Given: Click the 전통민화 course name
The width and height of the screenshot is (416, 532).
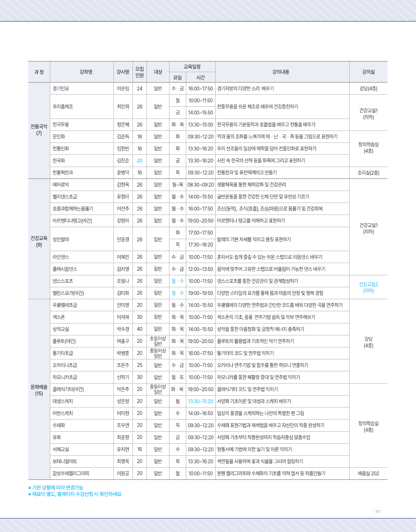Looking at the screenshot, I should [x=61, y=148].
